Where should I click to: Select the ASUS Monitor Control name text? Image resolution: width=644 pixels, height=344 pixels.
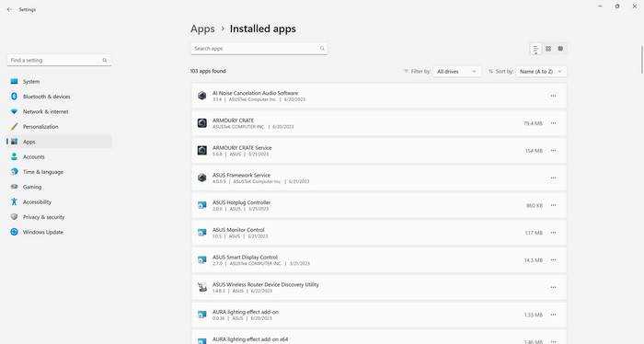pyautogui.click(x=238, y=230)
